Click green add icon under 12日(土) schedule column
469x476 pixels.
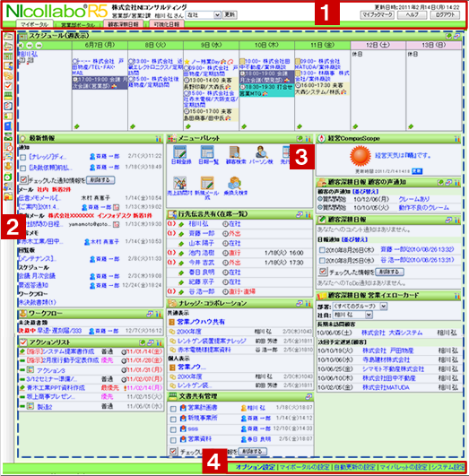pos(355,126)
